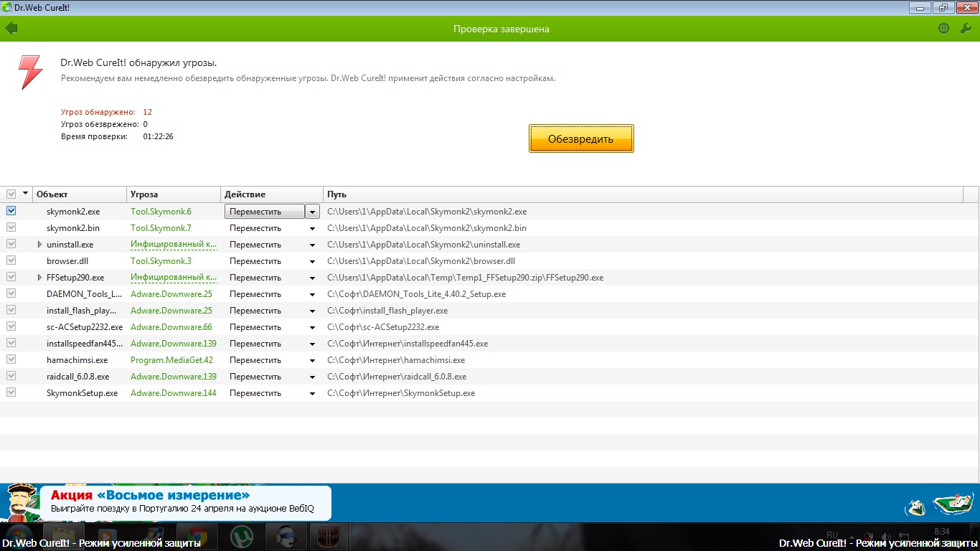980x551 pixels.
Task: Open uTorrent from the taskbar
Action: click(x=242, y=536)
